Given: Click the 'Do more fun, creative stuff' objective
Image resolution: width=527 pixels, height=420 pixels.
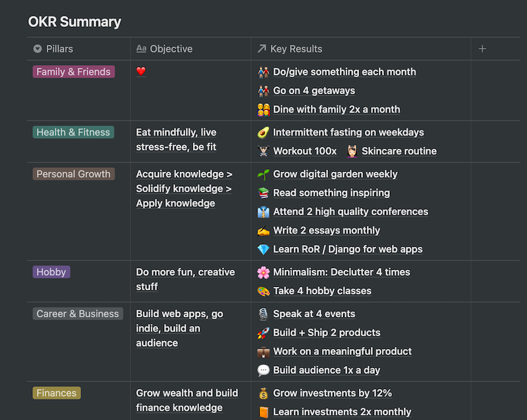Looking at the screenshot, I should point(185,279).
